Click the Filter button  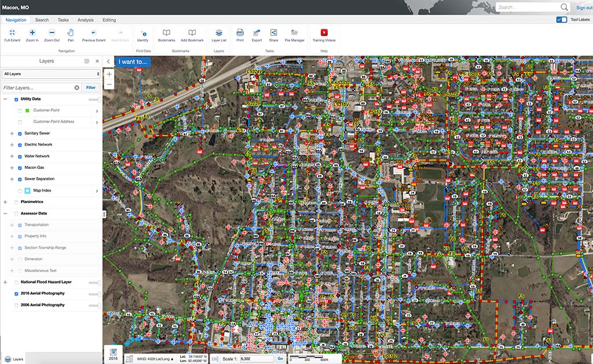pyautogui.click(x=91, y=88)
